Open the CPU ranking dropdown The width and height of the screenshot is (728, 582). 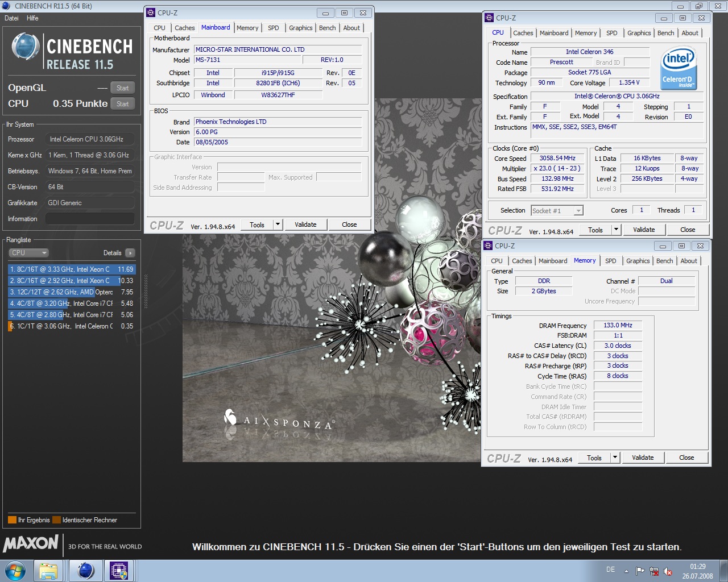click(x=28, y=253)
